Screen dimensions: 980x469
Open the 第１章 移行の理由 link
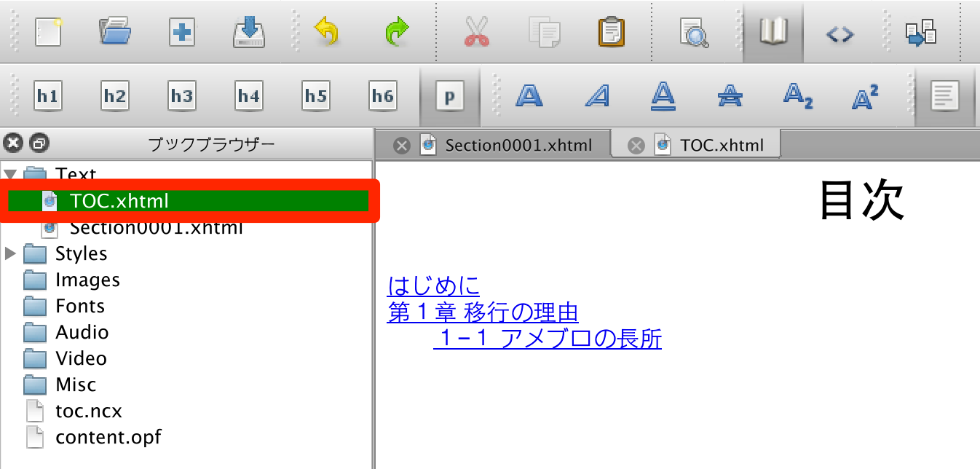click(x=483, y=312)
